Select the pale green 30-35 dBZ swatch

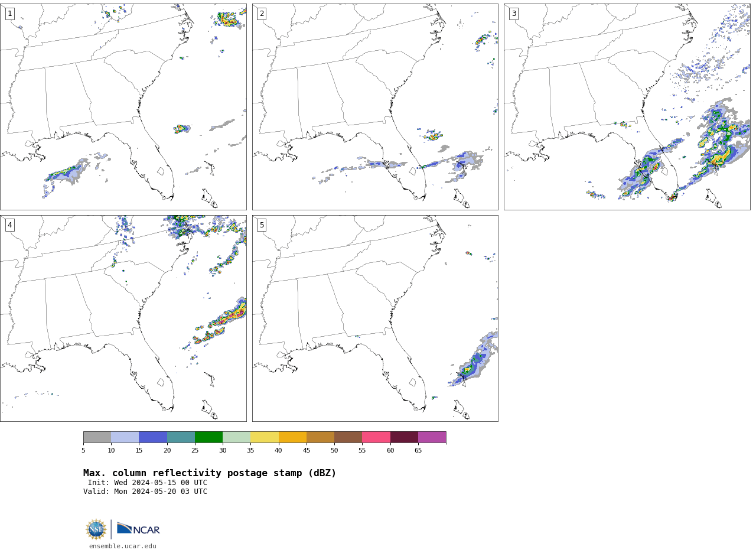pos(237,437)
